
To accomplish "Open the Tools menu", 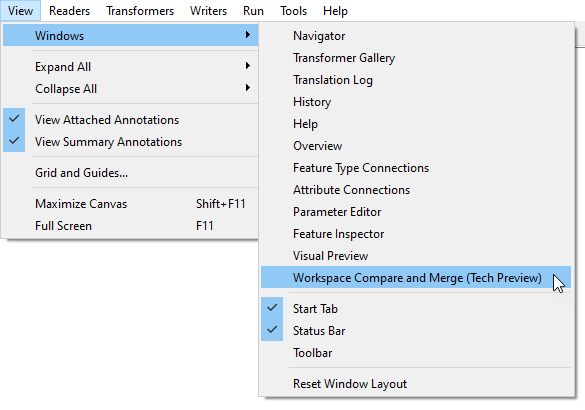I will 294,10.
